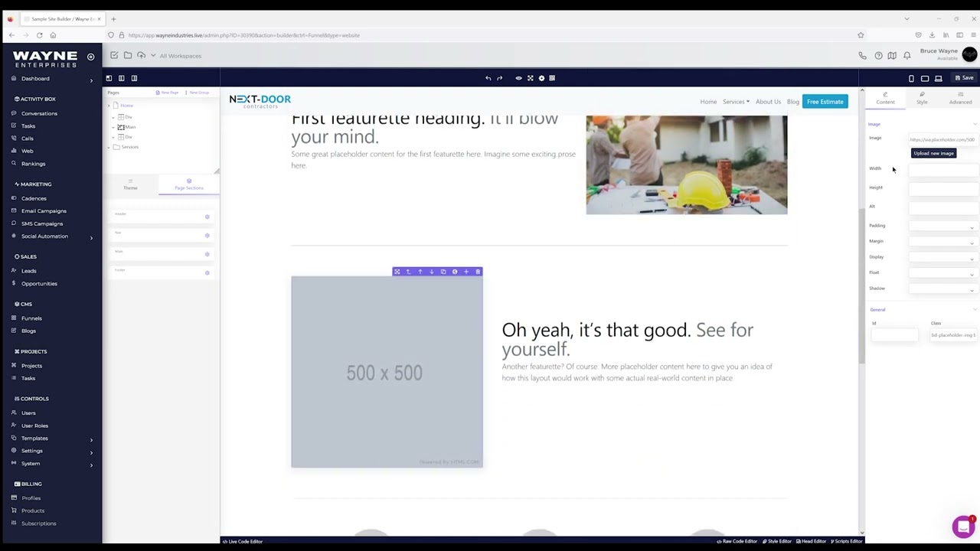
Task: Switch to the Page Sections tab
Action: [x=189, y=184]
